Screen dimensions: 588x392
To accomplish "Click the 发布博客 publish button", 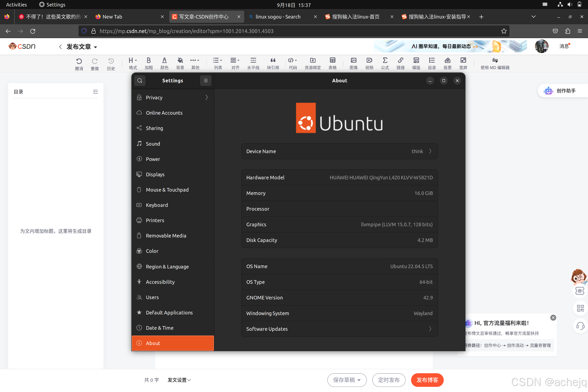I will (x=427, y=380).
